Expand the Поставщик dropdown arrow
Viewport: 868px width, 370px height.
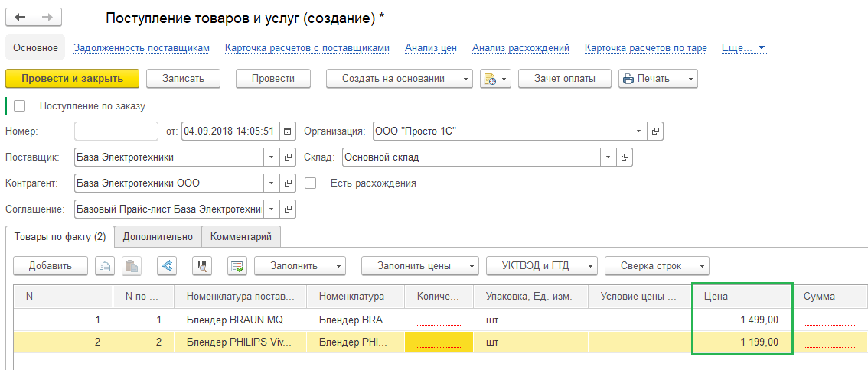pyautogui.click(x=272, y=157)
